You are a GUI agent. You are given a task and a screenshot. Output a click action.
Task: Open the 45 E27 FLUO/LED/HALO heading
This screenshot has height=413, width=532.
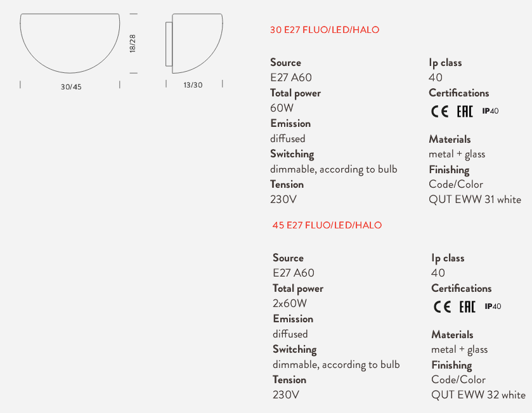point(327,225)
